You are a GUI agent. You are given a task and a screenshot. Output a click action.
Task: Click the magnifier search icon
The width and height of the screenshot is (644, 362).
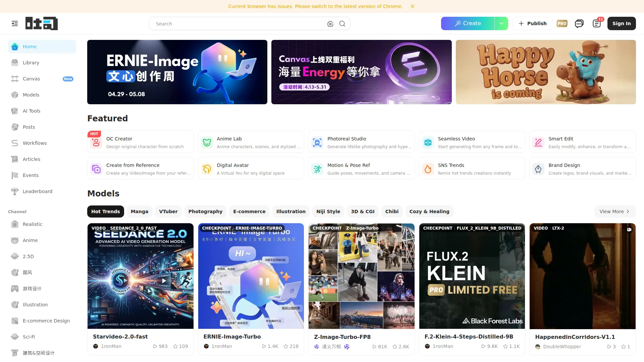pyautogui.click(x=342, y=24)
